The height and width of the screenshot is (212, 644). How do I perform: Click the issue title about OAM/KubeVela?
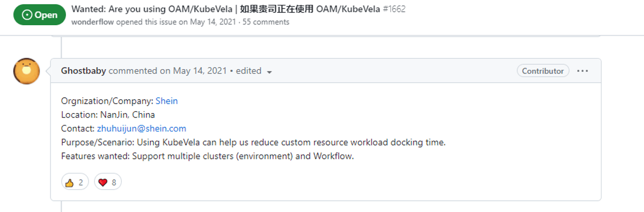tap(225, 10)
